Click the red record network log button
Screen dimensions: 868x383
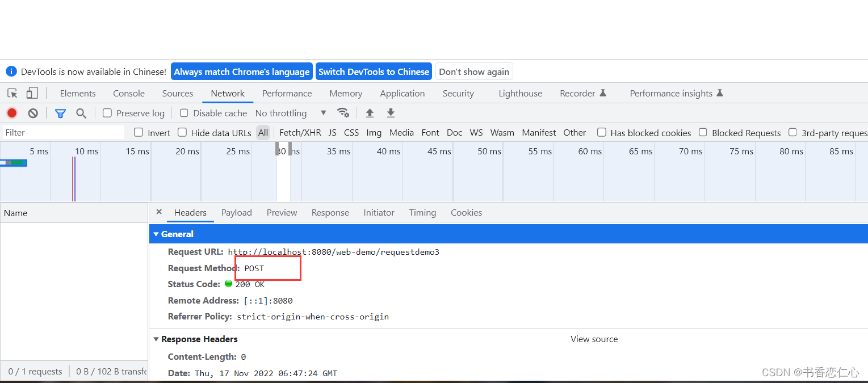pos(12,112)
